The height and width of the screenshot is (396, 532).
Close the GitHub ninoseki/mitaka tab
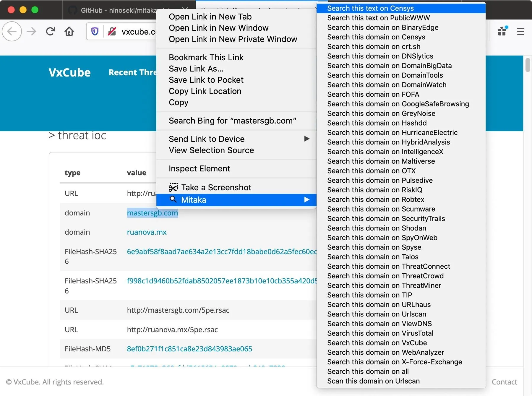(185, 10)
